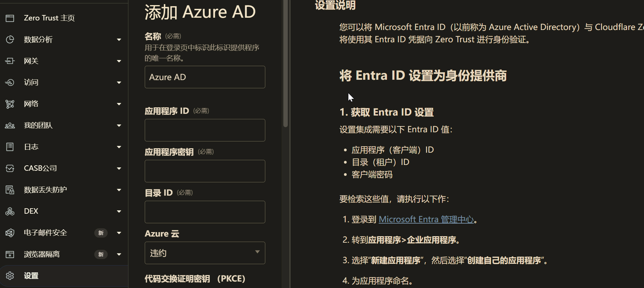
Task: Click the 添加 Azure AD page title
Action: click(x=200, y=12)
